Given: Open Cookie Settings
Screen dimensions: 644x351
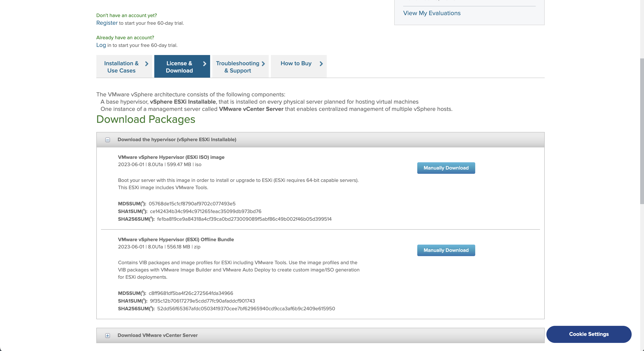Looking at the screenshot, I should coord(589,334).
